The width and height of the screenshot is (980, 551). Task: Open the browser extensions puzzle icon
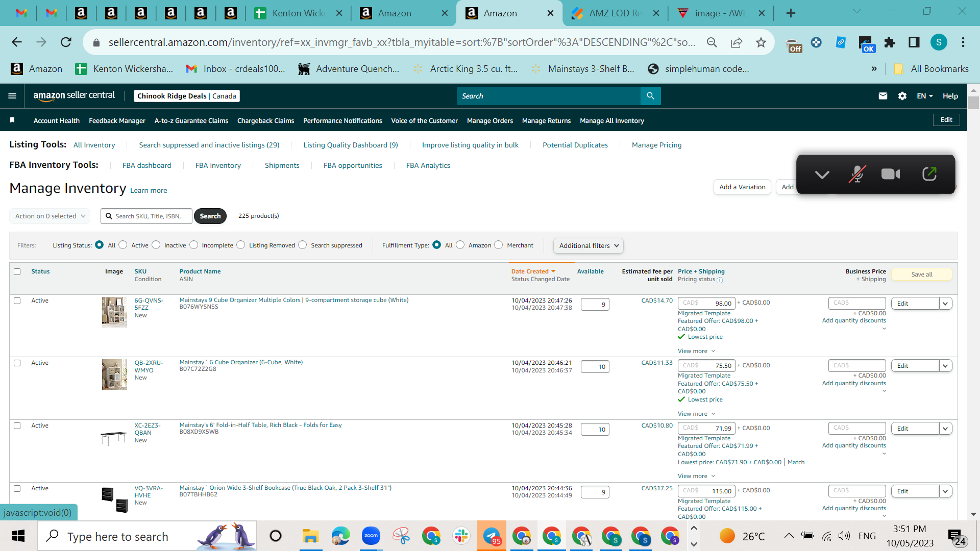890,42
